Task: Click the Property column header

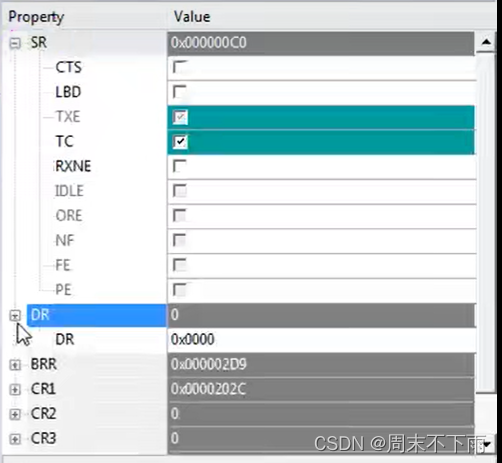Action: click(x=36, y=17)
